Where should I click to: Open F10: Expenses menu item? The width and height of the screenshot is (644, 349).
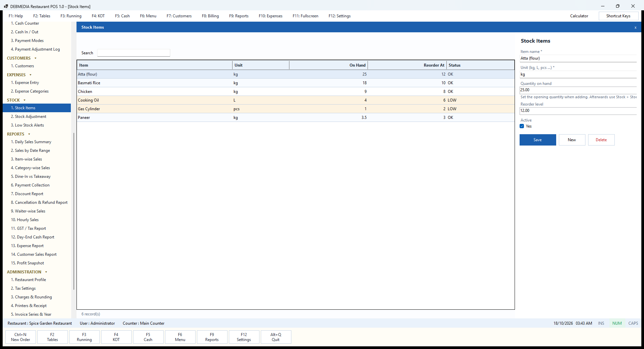[270, 16]
